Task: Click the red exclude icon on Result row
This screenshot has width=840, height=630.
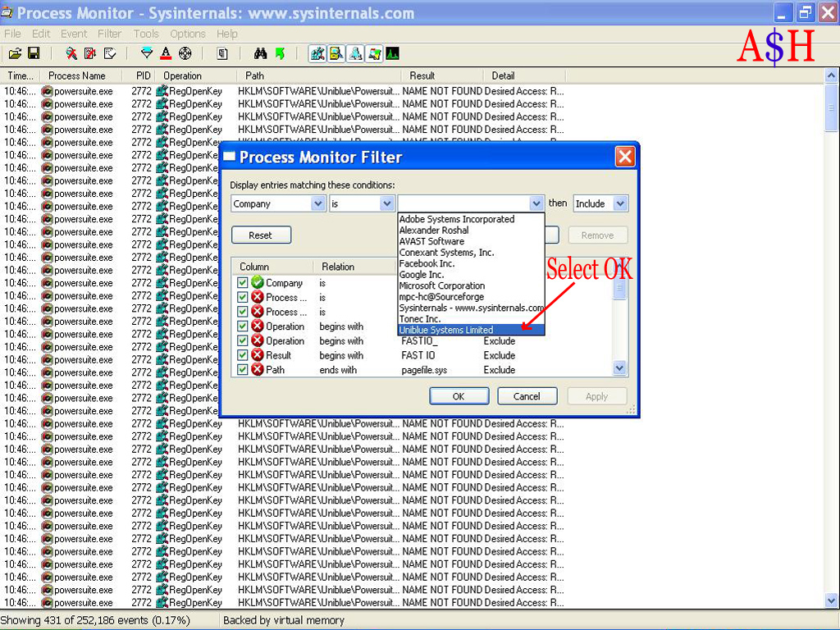Action: [258, 354]
